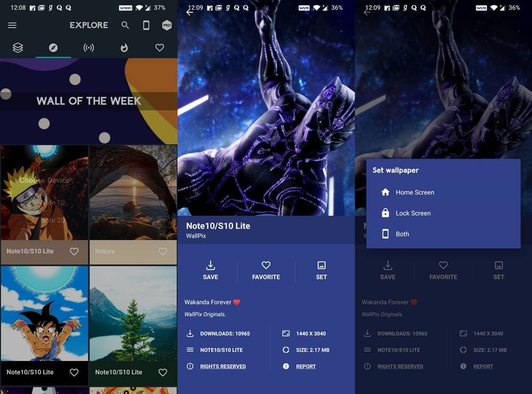Tap the dimmed SET button behind dialog
The width and height of the screenshot is (532, 394).
(498, 270)
